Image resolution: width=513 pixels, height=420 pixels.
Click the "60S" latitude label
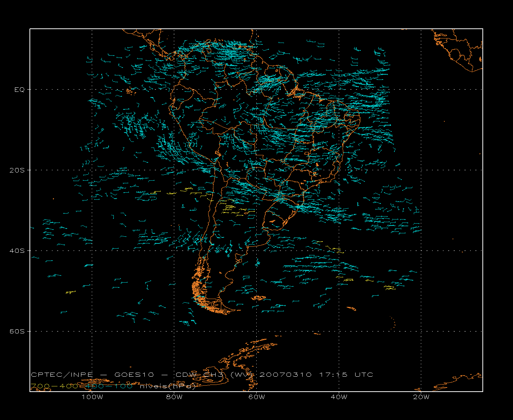17,332
